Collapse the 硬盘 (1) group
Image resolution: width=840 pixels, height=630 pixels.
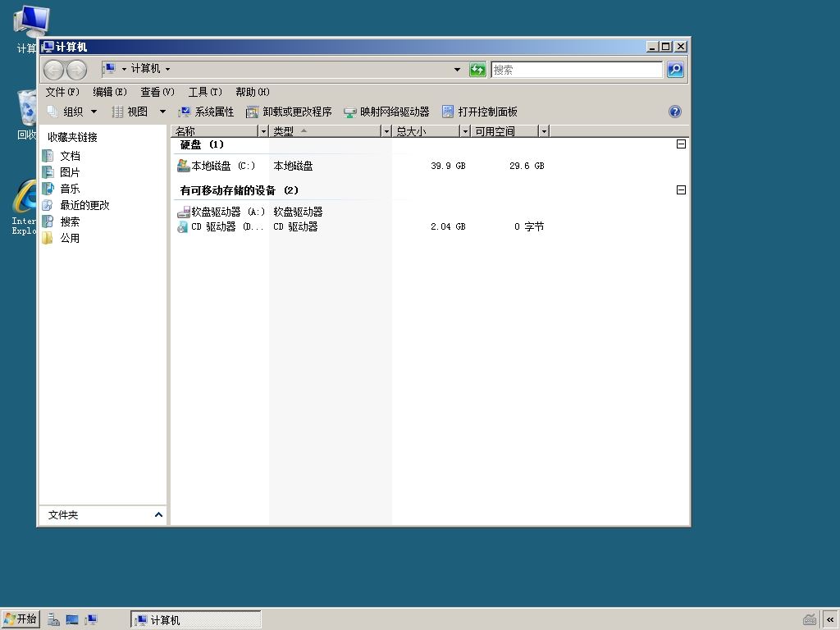coord(681,144)
